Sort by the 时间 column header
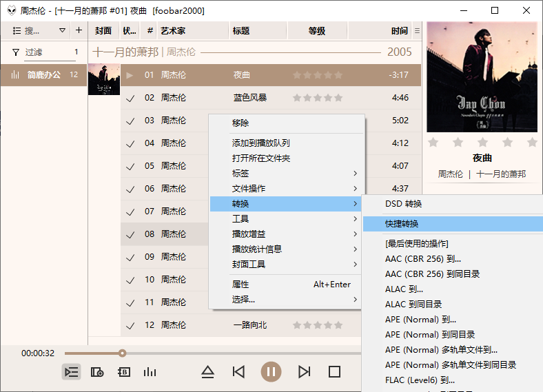This screenshot has height=392, width=543. [x=380, y=30]
